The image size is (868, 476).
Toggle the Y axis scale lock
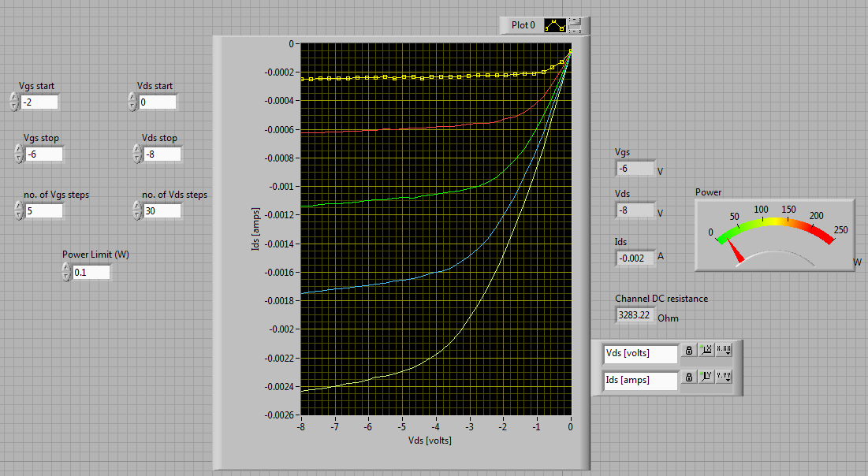coord(688,377)
